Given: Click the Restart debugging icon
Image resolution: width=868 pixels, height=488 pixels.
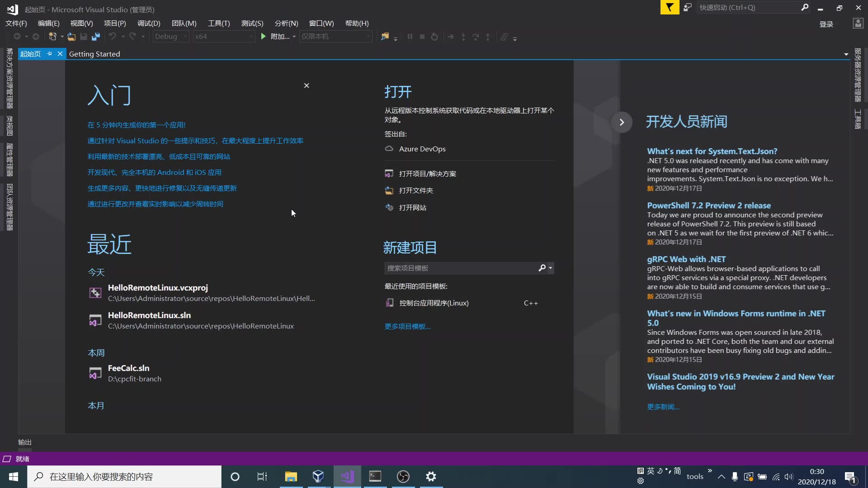Looking at the screenshot, I should click(434, 37).
